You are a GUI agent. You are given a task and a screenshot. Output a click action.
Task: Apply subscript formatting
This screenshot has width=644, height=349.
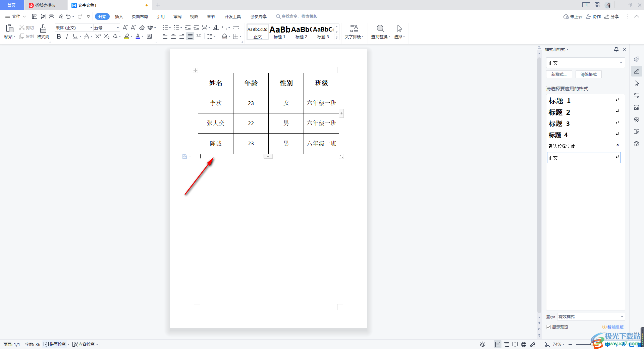[x=107, y=36]
